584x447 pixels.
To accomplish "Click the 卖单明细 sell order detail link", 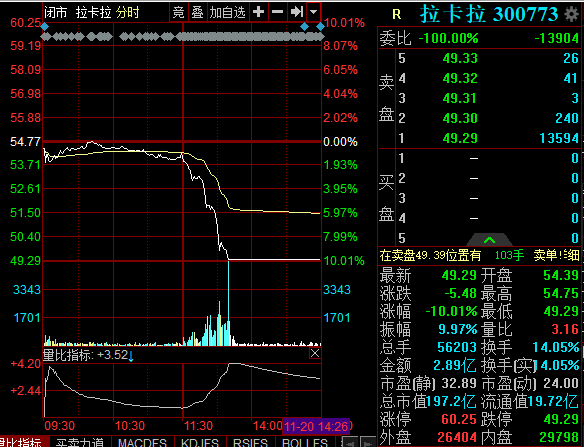I will click(x=556, y=256).
